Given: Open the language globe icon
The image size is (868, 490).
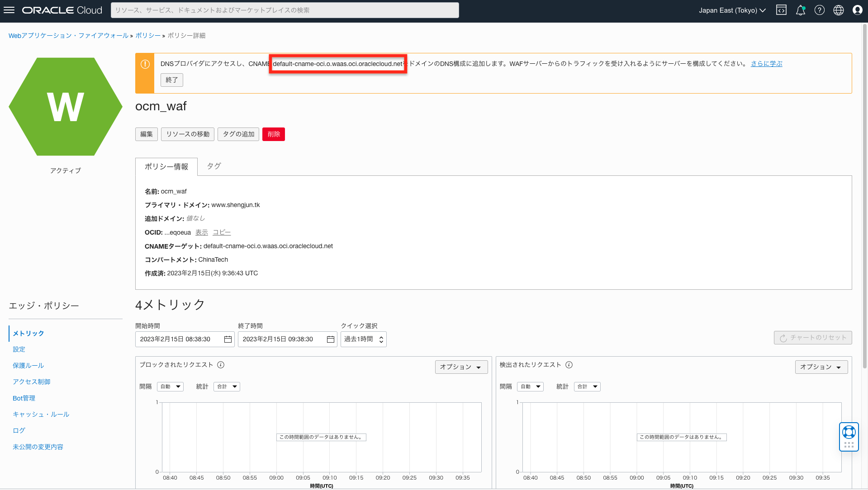Looking at the screenshot, I should (x=839, y=10).
